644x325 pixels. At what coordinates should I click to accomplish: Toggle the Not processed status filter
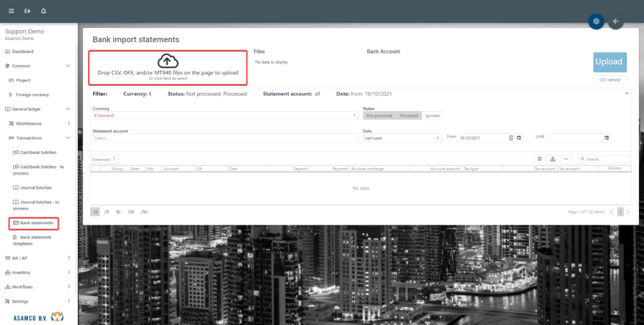[379, 115]
